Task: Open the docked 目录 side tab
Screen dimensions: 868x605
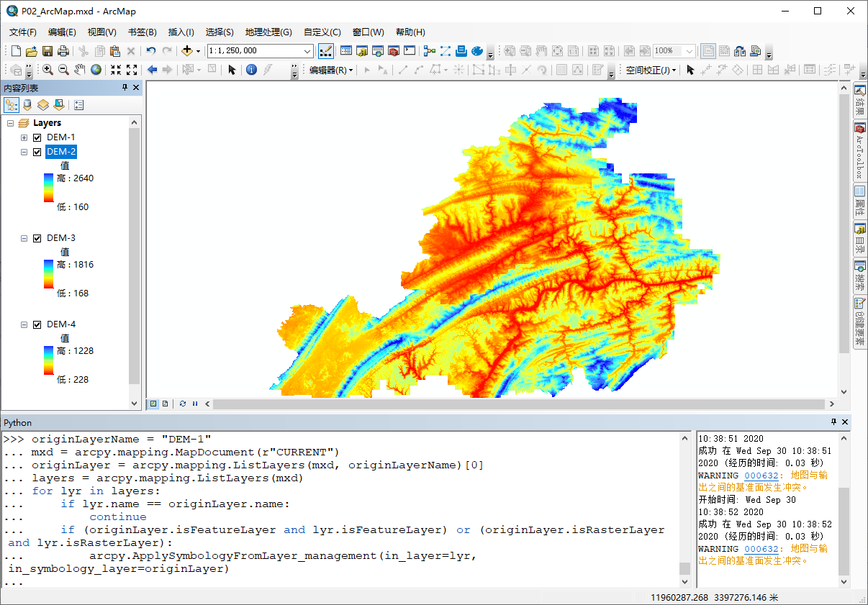Action: [x=859, y=238]
